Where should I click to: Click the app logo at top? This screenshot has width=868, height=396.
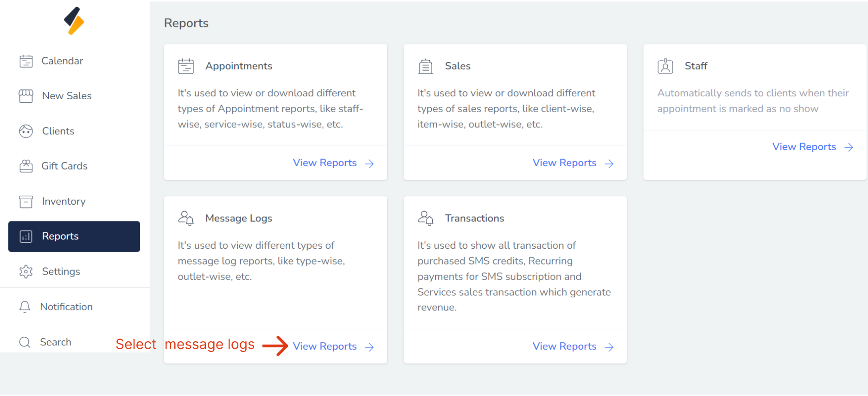point(74,21)
